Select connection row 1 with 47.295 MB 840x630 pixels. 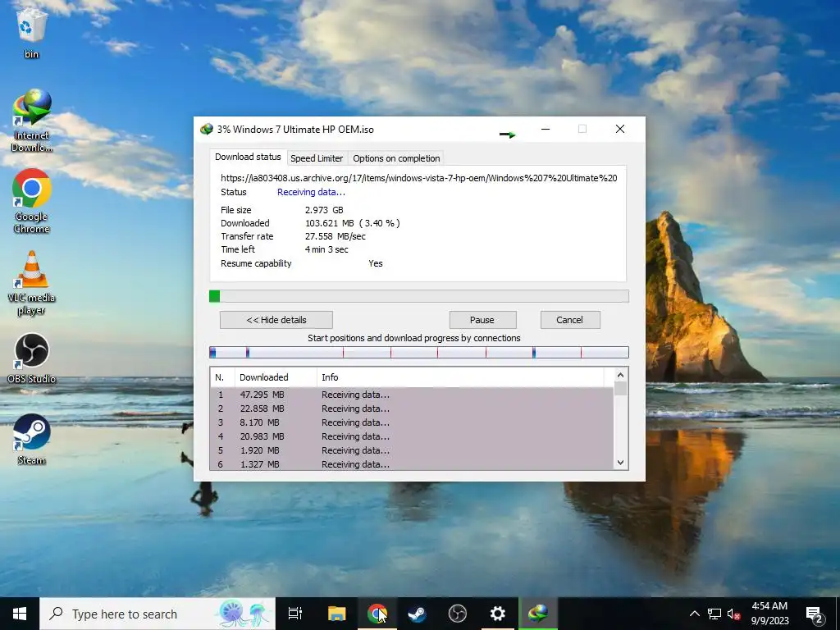412,395
